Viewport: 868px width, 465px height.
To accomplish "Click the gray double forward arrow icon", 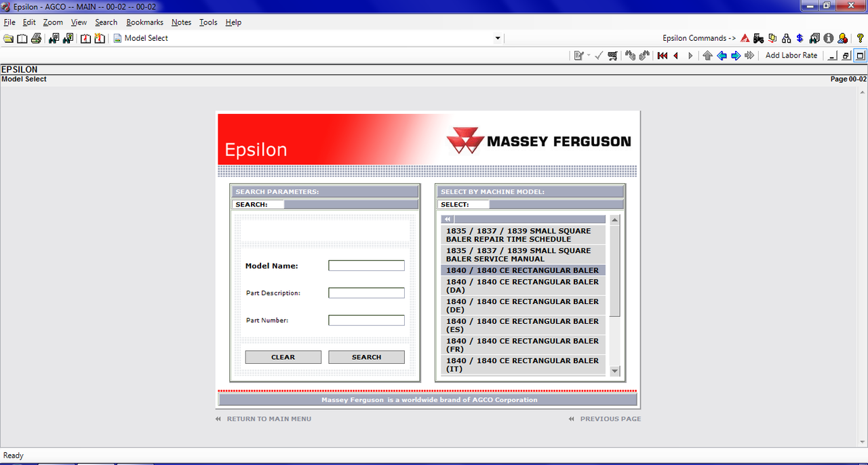I will (749, 56).
